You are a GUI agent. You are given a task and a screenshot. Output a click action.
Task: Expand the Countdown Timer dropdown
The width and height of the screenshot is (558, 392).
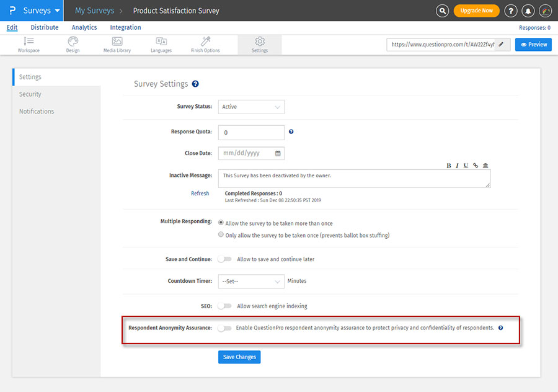pyautogui.click(x=251, y=281)
